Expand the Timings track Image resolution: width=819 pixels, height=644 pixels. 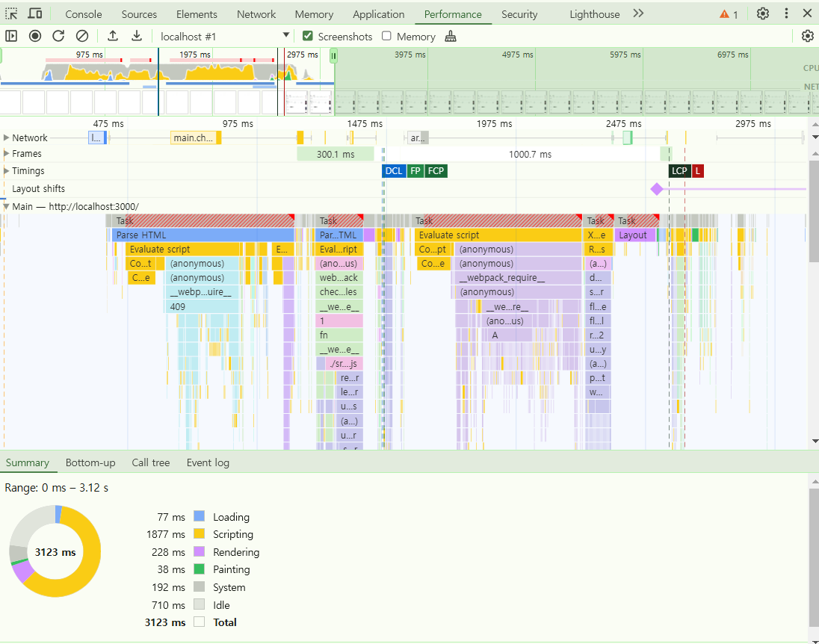pyautogui.click(x=6, y=171)
